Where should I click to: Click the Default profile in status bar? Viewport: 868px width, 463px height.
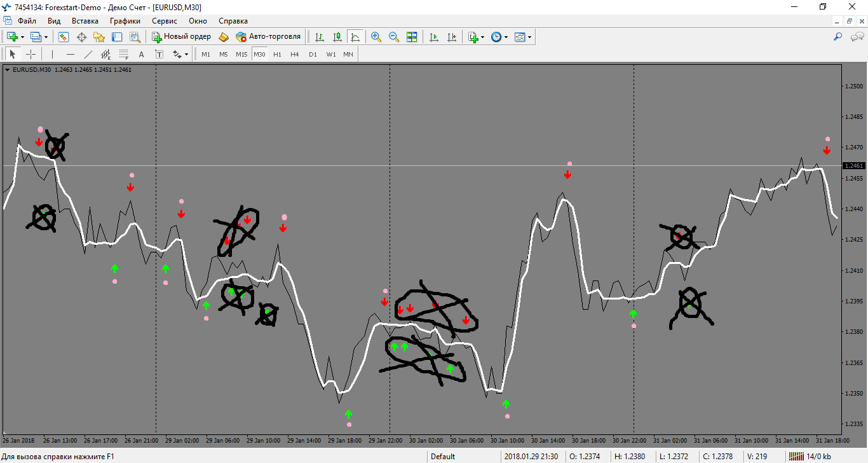443,456
